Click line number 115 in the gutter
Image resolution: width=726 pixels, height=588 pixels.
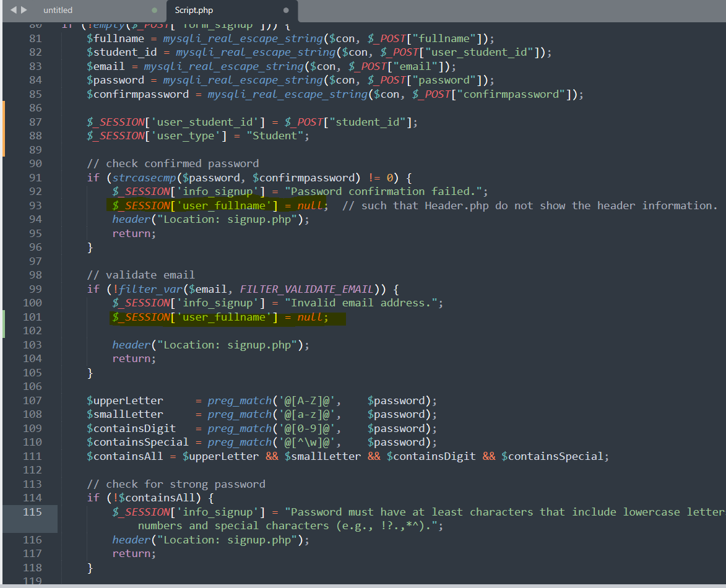pyautogui.click(x=32, y=512)
